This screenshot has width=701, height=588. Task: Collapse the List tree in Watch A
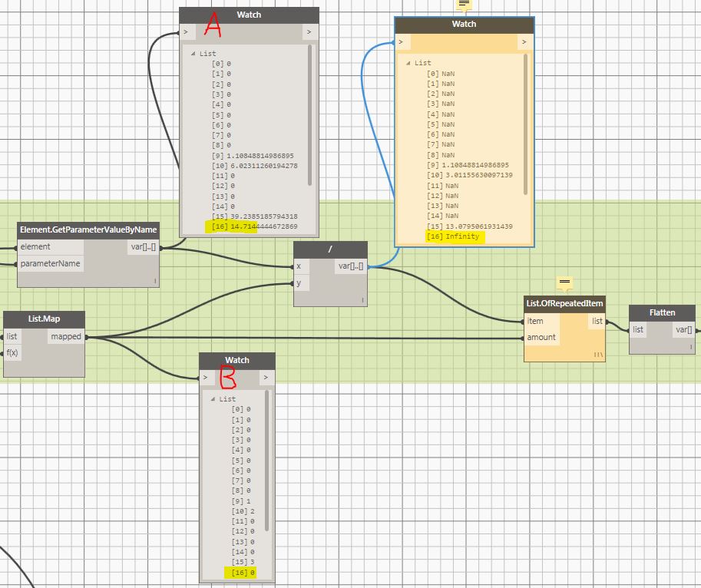pyautogui.click(x=193, y=54)
